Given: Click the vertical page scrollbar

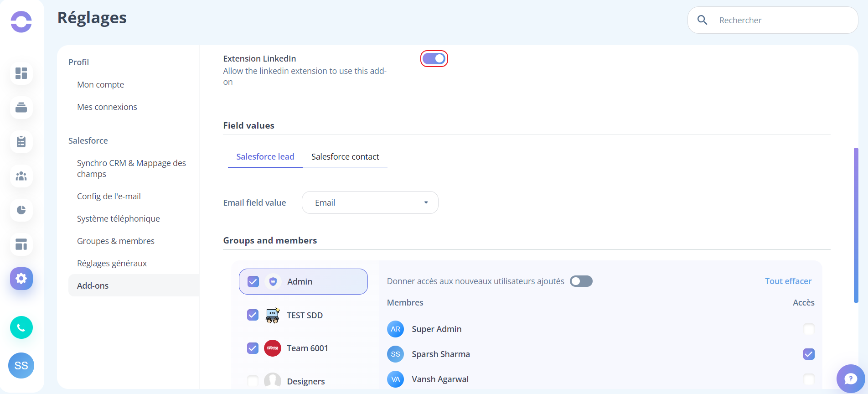Looking at the screenshot, I should pyautogui.click(x=856, y=225).
